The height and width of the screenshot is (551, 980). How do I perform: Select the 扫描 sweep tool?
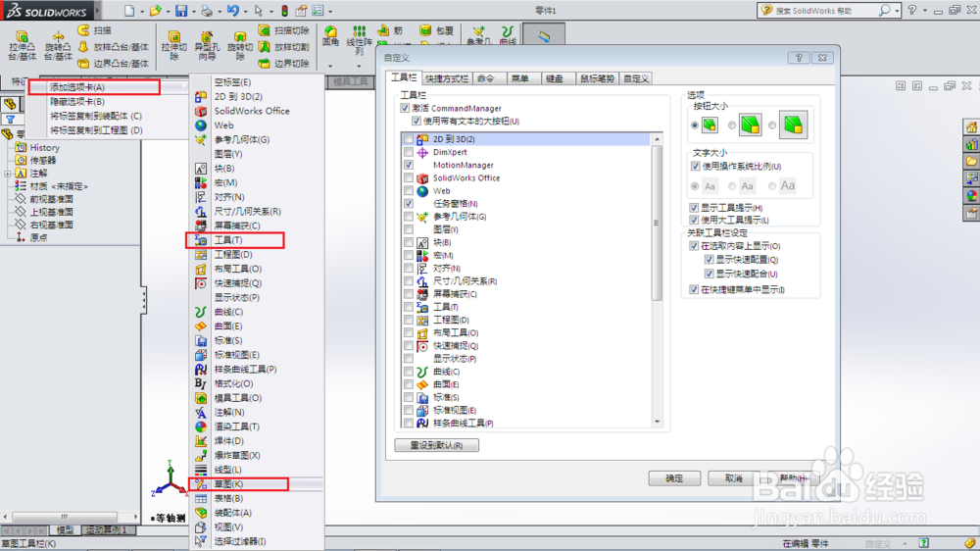pyautogui.click(x=95, y=30)
